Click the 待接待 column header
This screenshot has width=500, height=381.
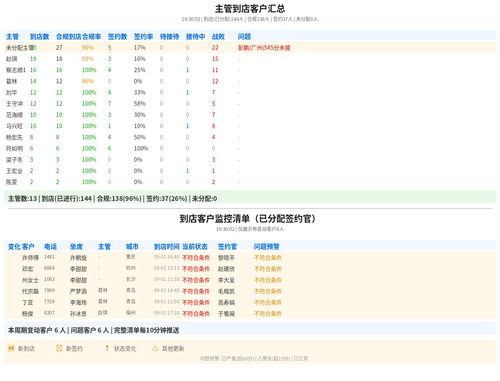pos(169,37)
